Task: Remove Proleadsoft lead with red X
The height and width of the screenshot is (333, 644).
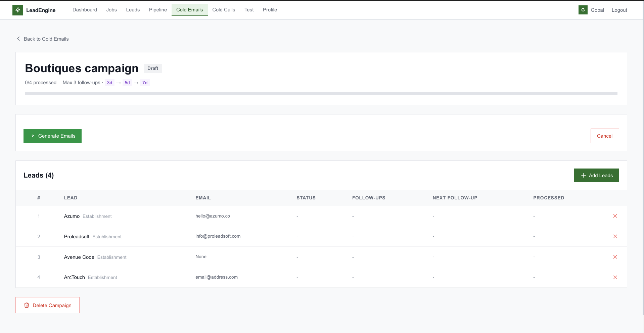Action: [x=615, y=237]
